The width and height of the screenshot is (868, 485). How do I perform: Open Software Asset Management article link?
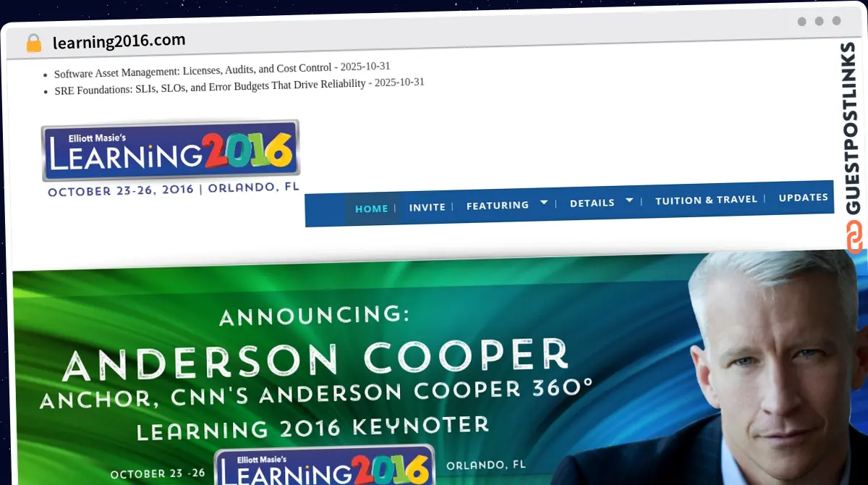(192, 71)
